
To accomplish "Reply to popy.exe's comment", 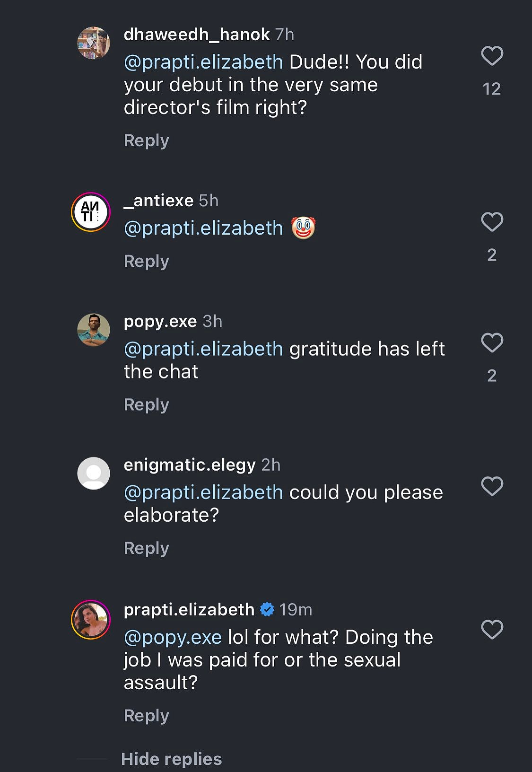I will 146,405.
